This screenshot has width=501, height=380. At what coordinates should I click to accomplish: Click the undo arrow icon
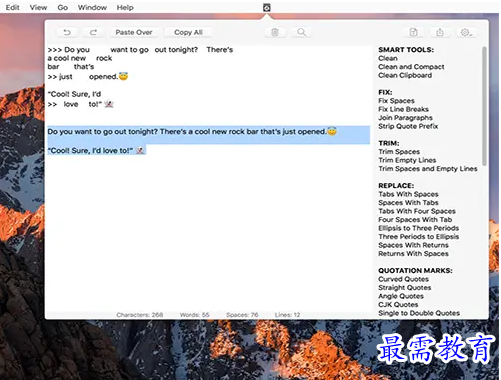(67, 32)
